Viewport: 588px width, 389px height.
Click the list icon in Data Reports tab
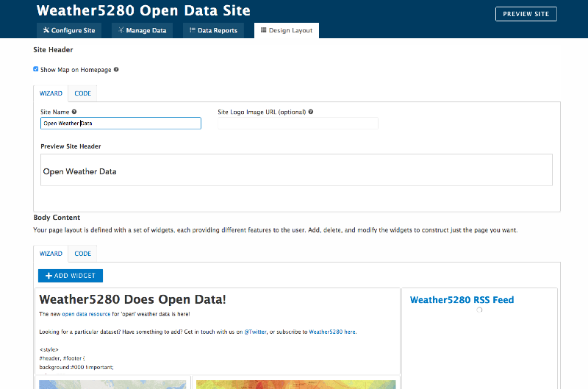193,30
